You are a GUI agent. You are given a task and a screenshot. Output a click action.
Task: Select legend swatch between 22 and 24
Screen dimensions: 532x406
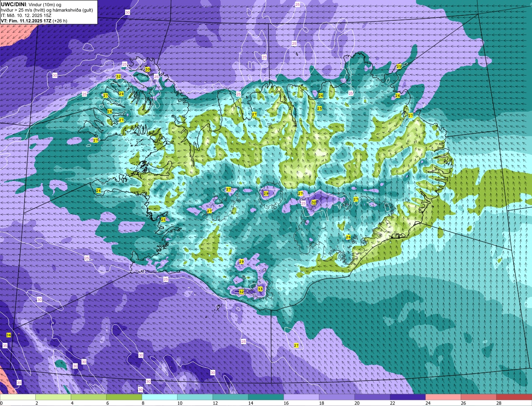(408, 397)
